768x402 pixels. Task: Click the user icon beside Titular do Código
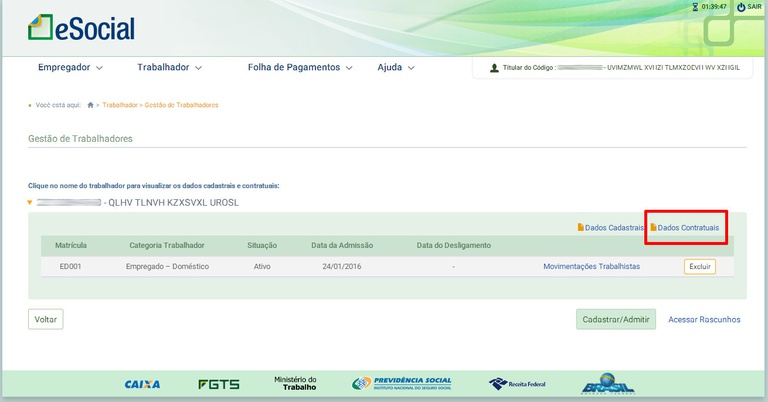point(494,68)
